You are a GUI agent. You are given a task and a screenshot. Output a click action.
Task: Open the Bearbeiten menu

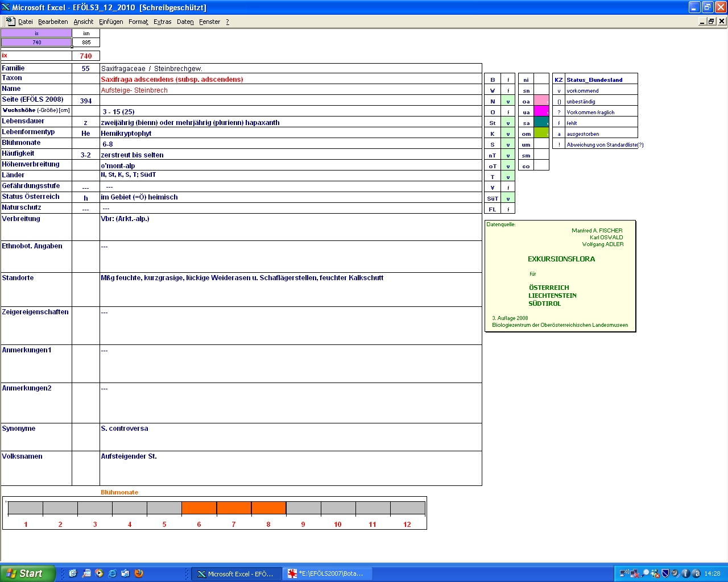click(x=53, y=22)
